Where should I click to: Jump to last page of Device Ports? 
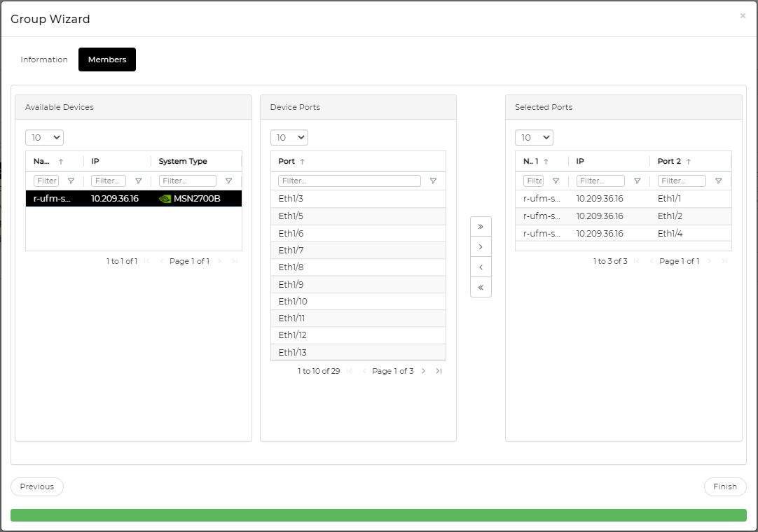pos(439,371)
